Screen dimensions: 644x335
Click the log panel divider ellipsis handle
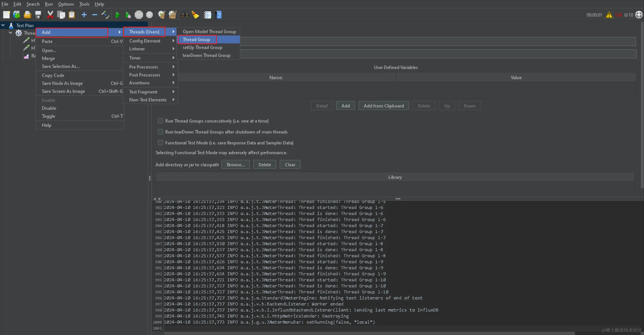pyautogui.click(x=398, y=199)
